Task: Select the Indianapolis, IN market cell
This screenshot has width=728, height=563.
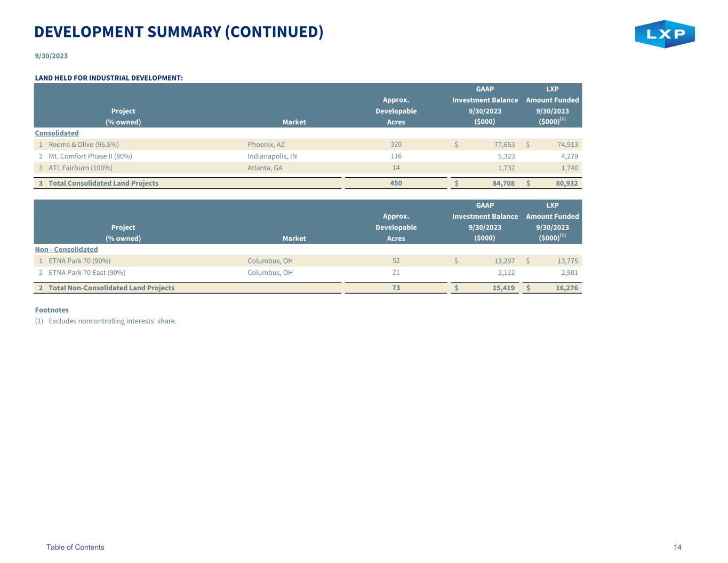Action: click(x=272, y=156)
